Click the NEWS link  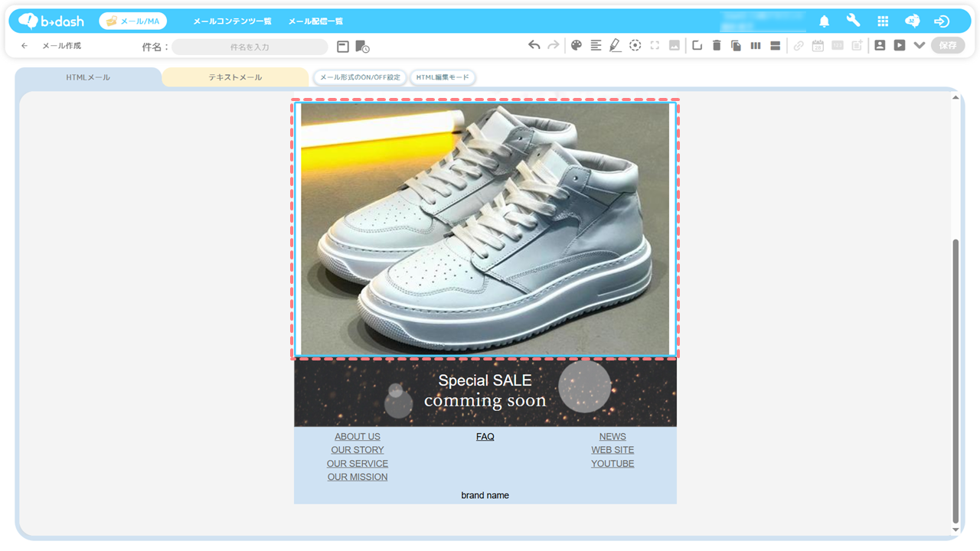pyautogui.click(x=612, y=437)
